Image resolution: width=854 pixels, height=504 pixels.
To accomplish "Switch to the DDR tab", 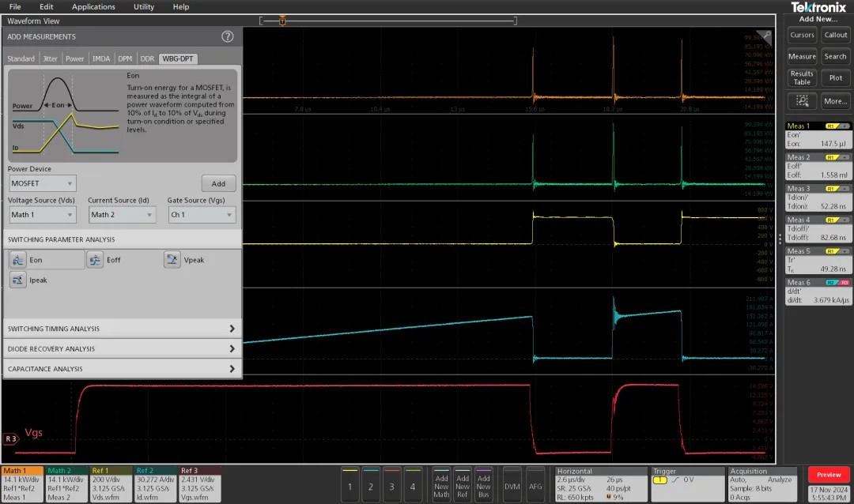I will [x=147, y=58].
